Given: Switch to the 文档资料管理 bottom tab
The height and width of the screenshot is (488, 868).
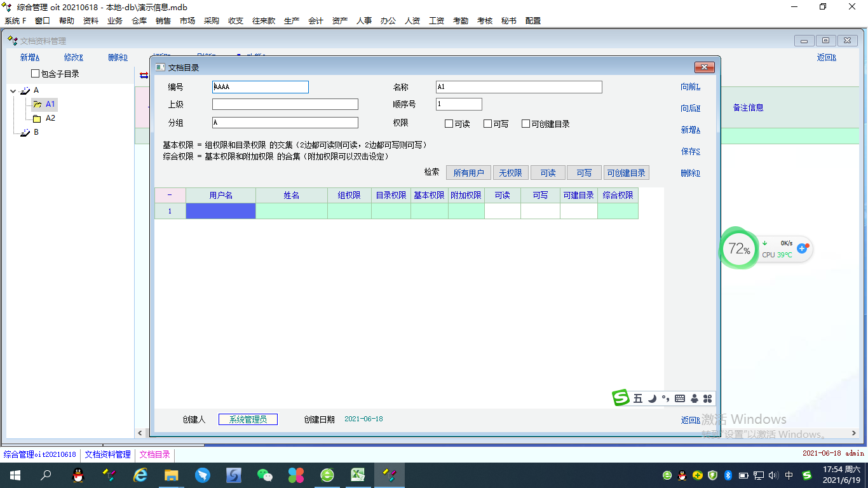Looking at the screenshot, I should click(107, 455).
